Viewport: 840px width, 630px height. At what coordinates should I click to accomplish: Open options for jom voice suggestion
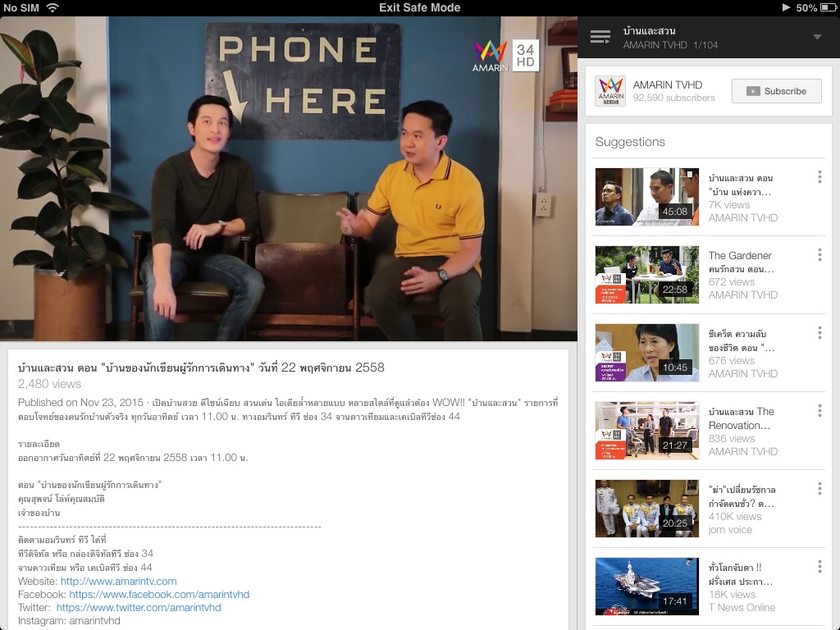click(x=819, y=489)
